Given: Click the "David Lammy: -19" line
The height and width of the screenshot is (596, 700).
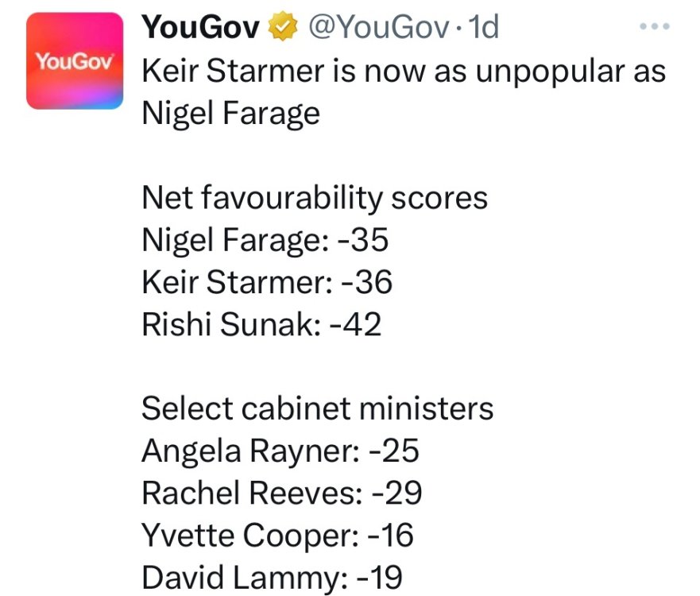Looking at the screenshot, I should tap(272, 577).
